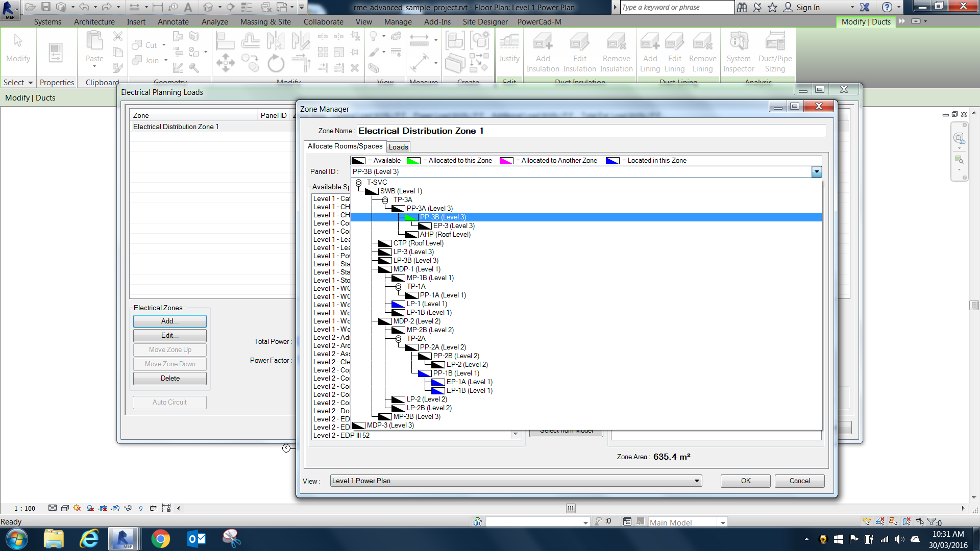The width and height of the screenshot is (980, 551).
Task: Select panel LP-1 (Level 1)
Action: tap(427, 304)
